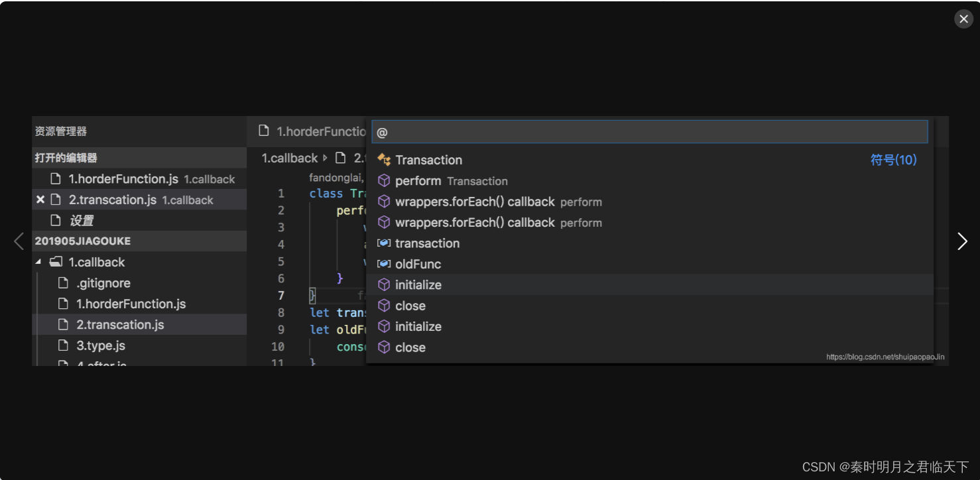Viewport: 980px width, 480px height.
Task: Collapse the 1.callback folder
Action: pos(38,262)
